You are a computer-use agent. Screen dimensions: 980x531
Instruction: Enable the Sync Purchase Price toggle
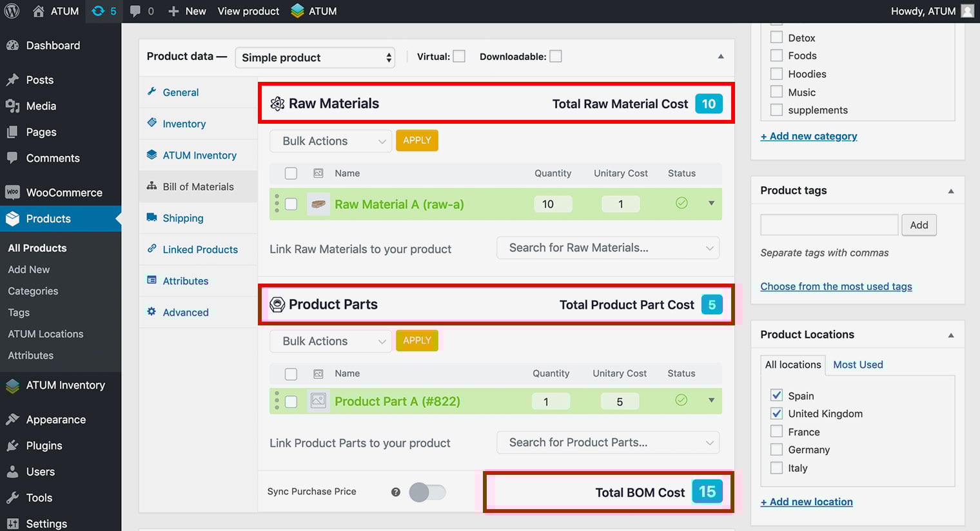pos(427,492)
